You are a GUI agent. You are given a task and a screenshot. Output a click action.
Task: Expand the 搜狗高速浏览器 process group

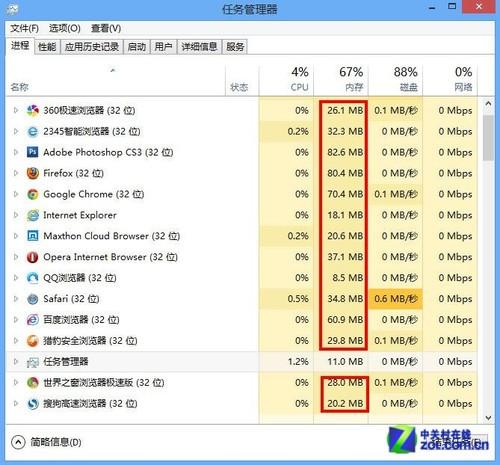[16, 403]
